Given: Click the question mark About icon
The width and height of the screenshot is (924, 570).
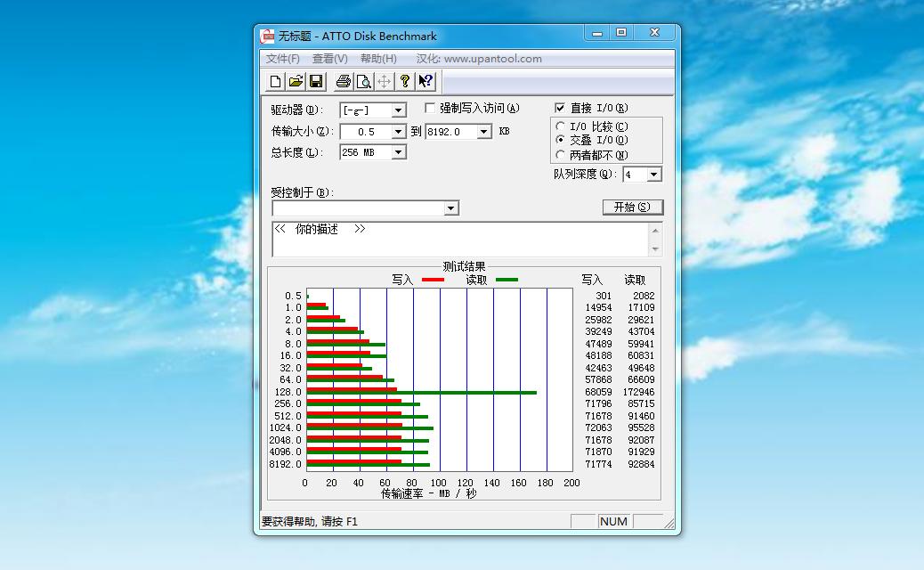Looking at the screenshot, I should pyautogui.click(x=405, y=81).
